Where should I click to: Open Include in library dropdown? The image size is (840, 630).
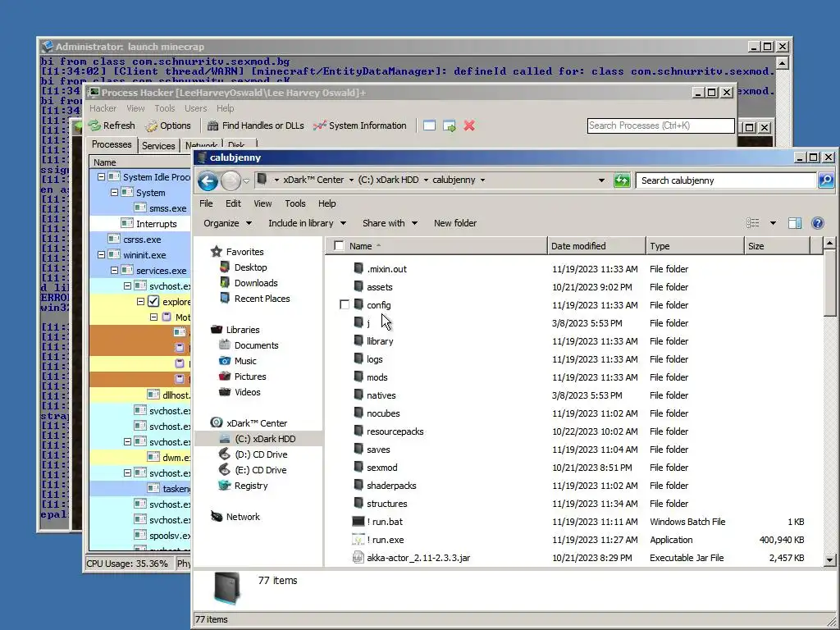307,223
